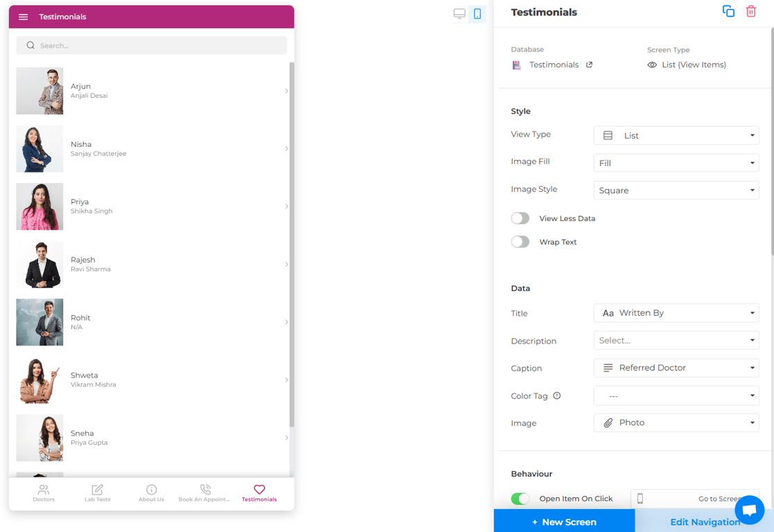The width and height of the screenshot is (774, 532).
Task: Open the chat support bubble
Action: tap(749, 510)
